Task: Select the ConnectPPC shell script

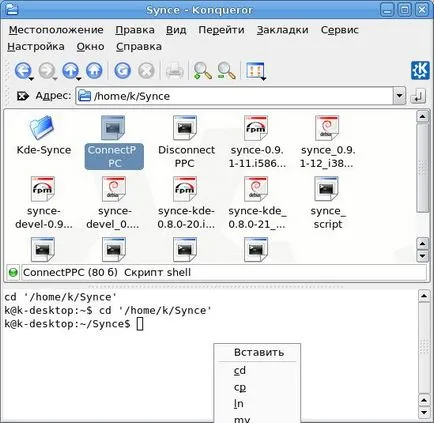Action: click(x=114, y=142)
